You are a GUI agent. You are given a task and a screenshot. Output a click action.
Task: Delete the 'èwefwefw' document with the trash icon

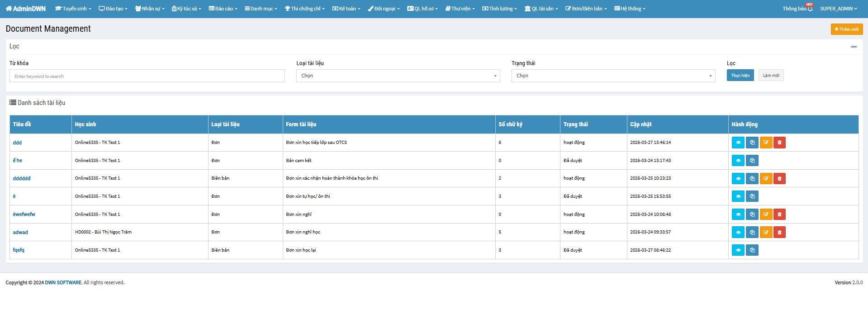tap(779, 215)
